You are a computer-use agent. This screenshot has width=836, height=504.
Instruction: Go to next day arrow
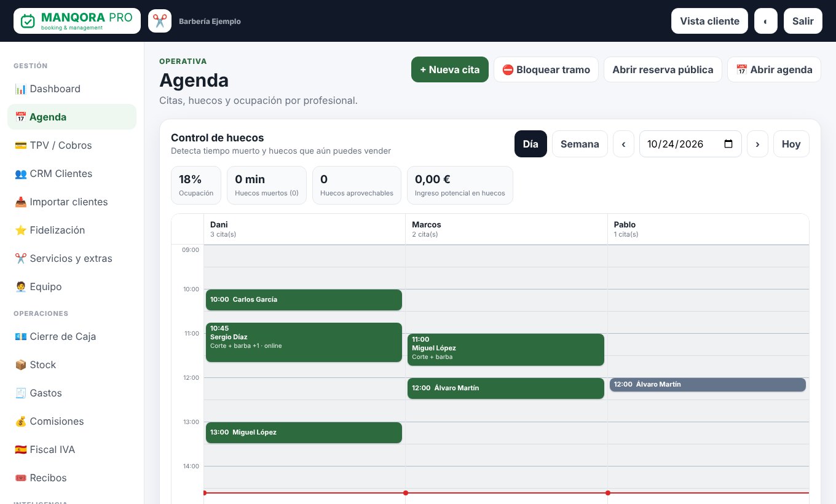(757, 144)
